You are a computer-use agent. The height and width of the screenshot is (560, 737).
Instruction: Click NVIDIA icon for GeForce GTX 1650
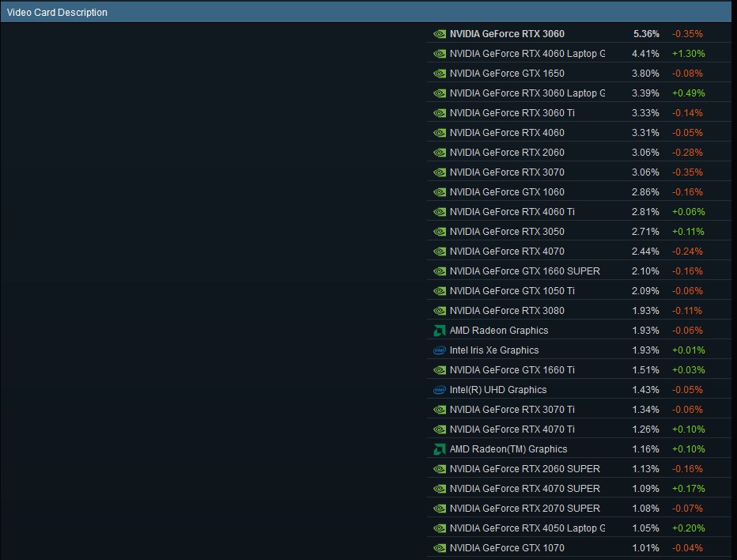point(440,74)
